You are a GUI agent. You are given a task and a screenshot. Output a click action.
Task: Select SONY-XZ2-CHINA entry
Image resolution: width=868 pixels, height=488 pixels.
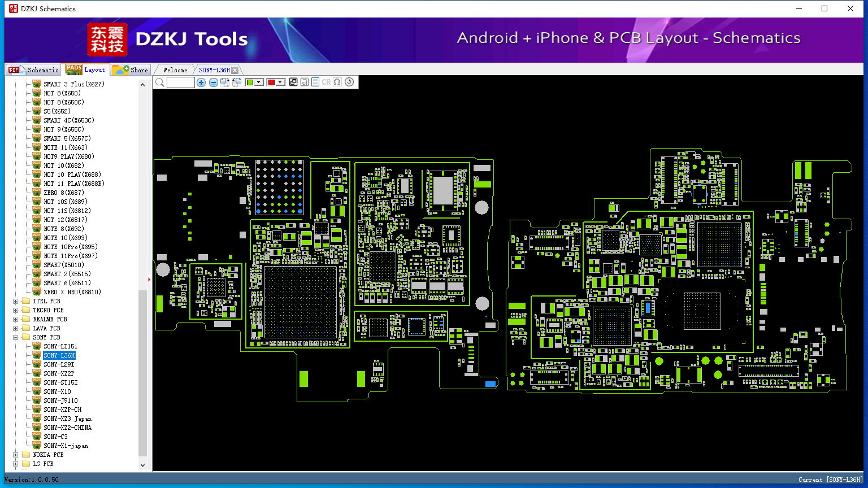coord(67,428)
